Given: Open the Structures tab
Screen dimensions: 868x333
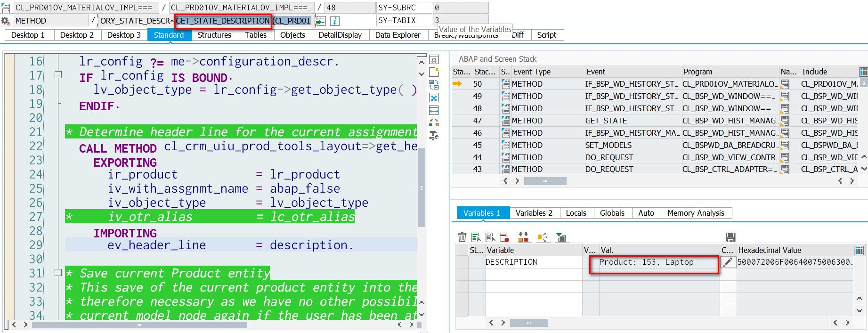Looking at the screenshot, I should pyautogui.click(x=214, y=35).
